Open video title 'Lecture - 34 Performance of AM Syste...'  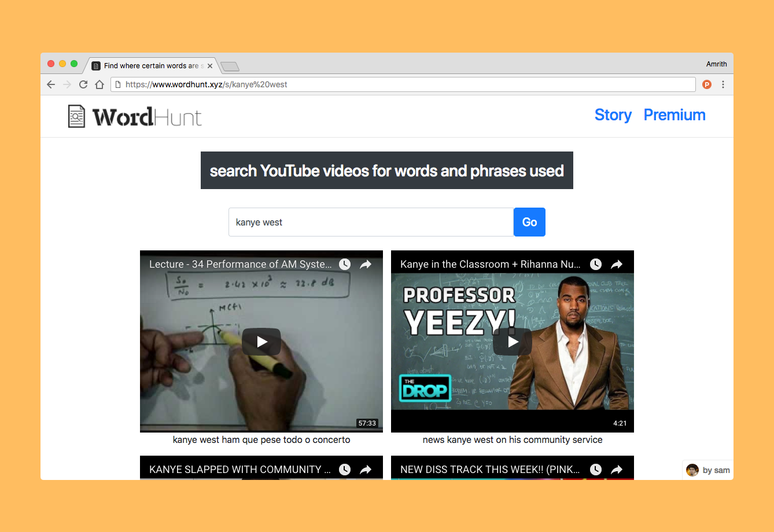tap(241, 264)
